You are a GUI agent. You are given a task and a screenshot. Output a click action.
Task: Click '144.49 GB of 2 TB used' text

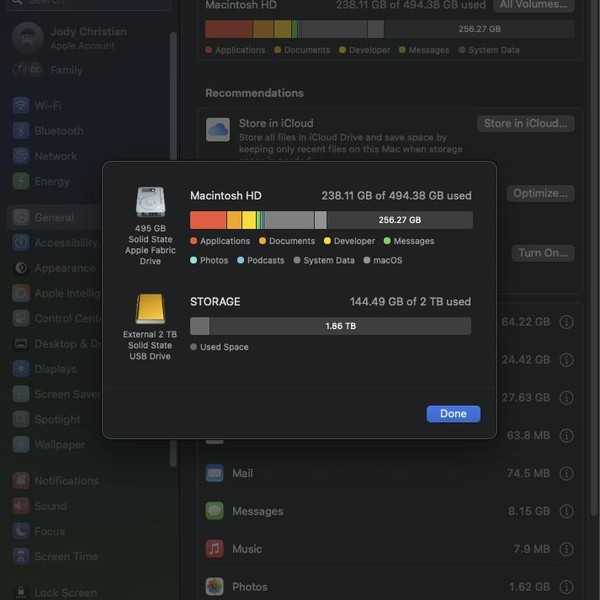tap(410, 302)
